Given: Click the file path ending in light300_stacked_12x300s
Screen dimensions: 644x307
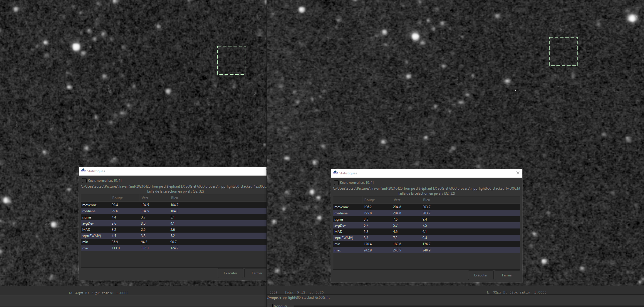Looking at the screenshot, I should (x=174, y=186).
